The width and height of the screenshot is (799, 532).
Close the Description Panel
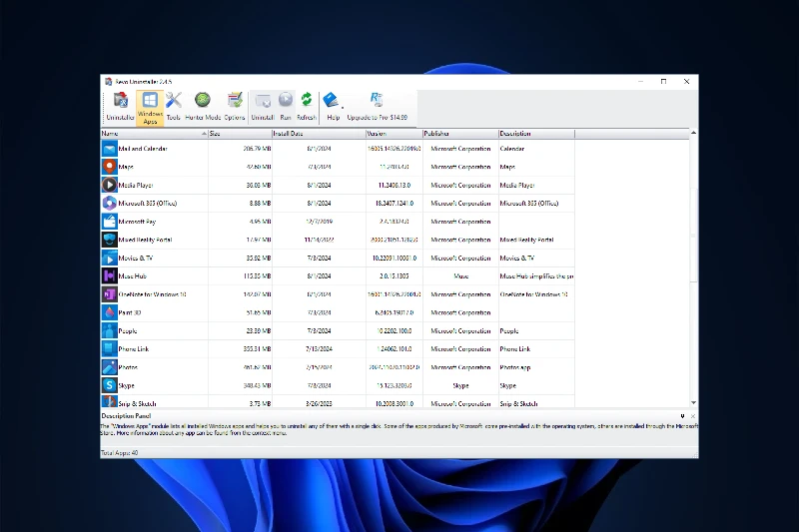tap(692, 416)
